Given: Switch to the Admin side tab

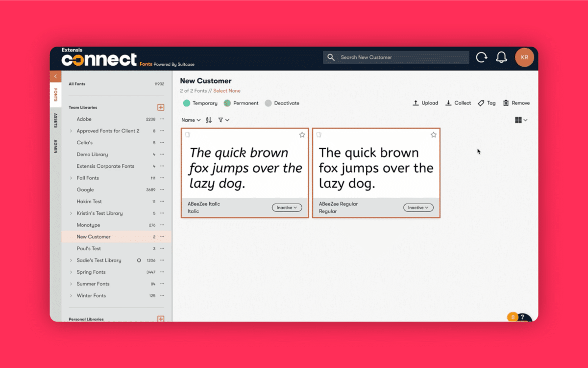Looking at the screenshot, I should (x=55, y=146).
